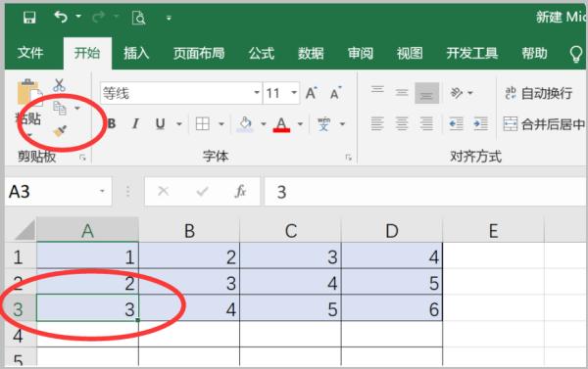Click the 合并后居中 merge button
The image size is (588, 369).
(544, 124)
